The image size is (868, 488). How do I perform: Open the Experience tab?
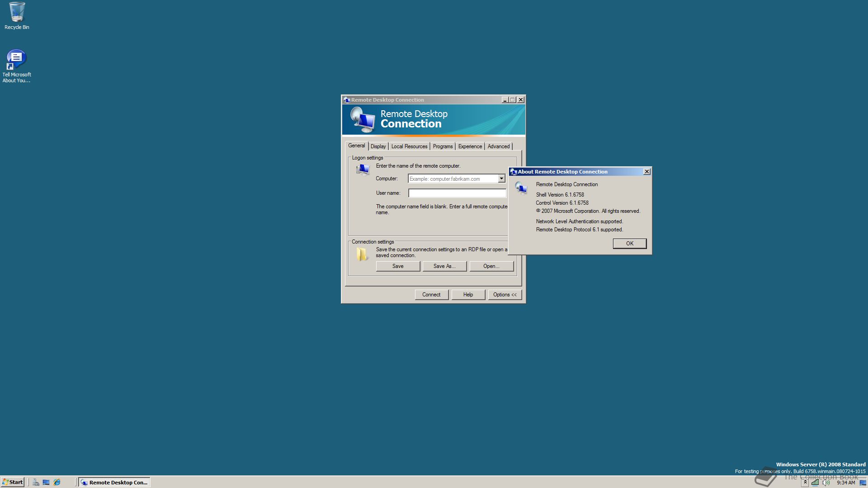point(470,146)
